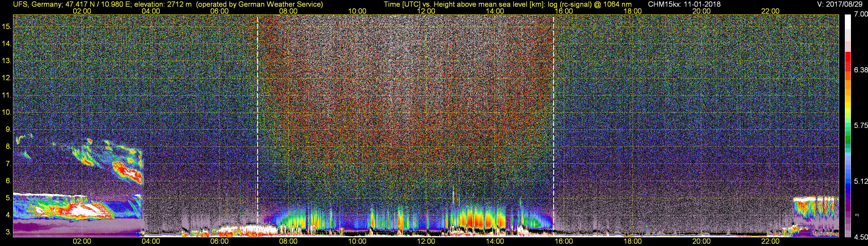
Task: Click "(operated by German Weather Service)" in the header
Action: tap(259, 4)
